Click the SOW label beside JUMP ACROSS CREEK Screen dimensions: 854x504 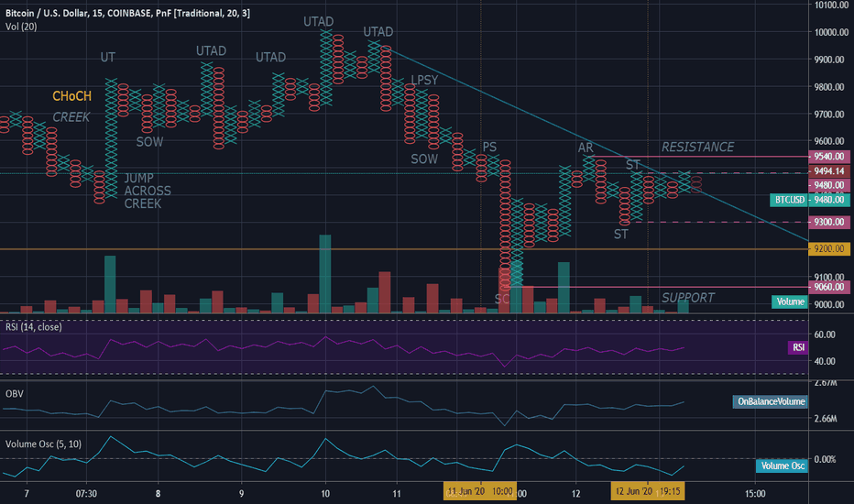pyautogui.click(x=149, y=142)
